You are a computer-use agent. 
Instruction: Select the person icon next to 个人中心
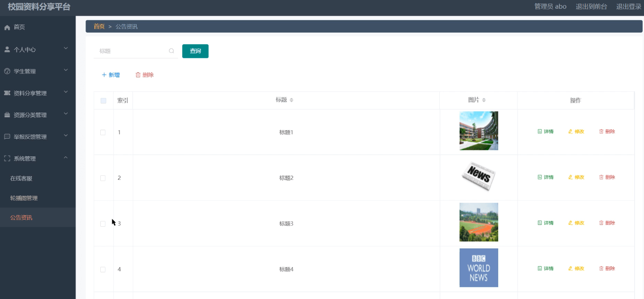point(6,49)
